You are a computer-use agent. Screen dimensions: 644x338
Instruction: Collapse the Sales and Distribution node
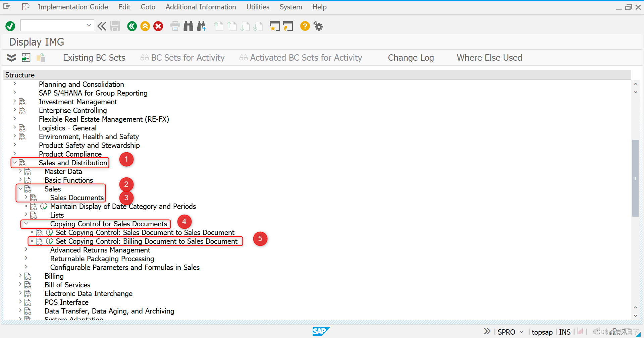14,162
